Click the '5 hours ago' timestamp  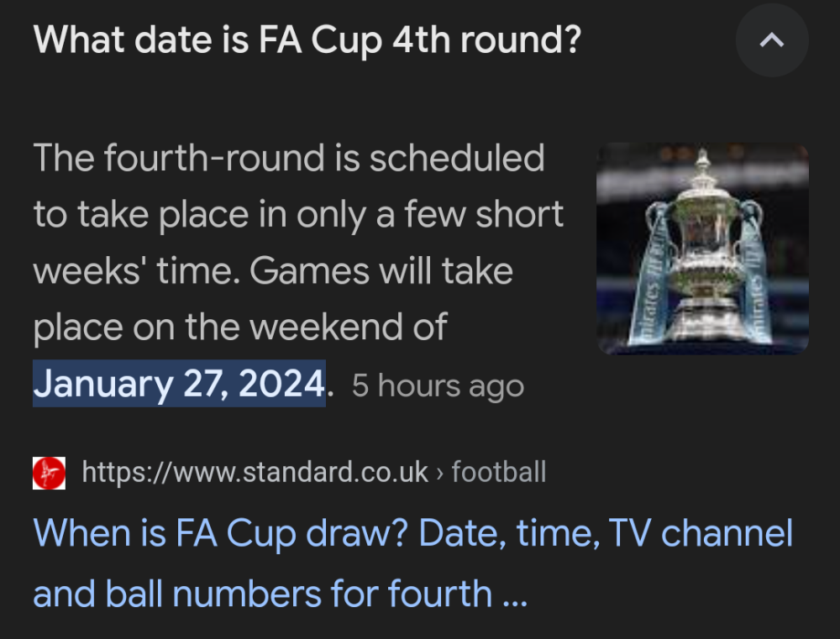(x=438, y=386)
